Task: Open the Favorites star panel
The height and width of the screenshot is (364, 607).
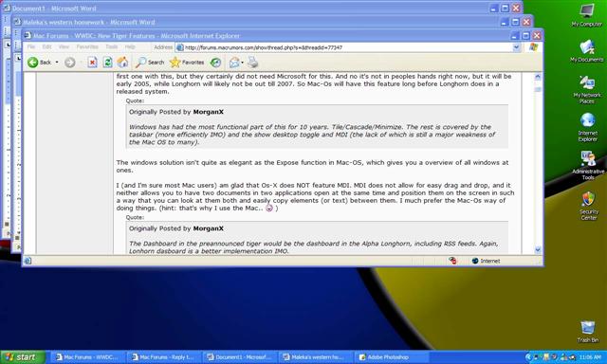Action: (187, 62)
